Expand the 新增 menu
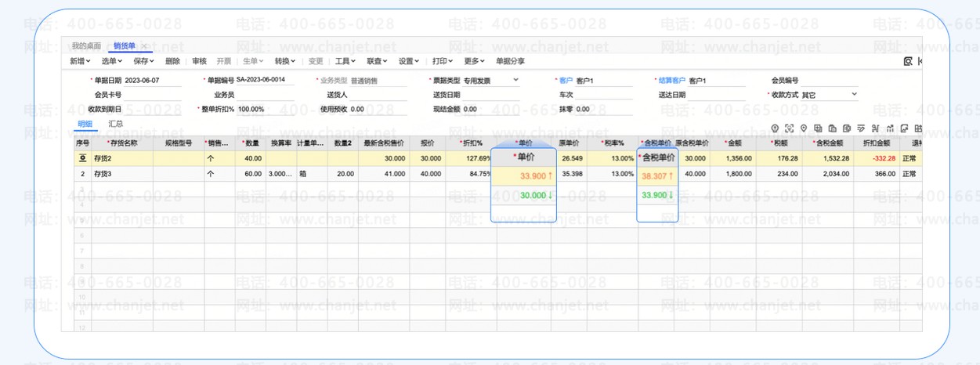This screenshot has width=980, height=365. pyautogui.click(x=80, y=61)
